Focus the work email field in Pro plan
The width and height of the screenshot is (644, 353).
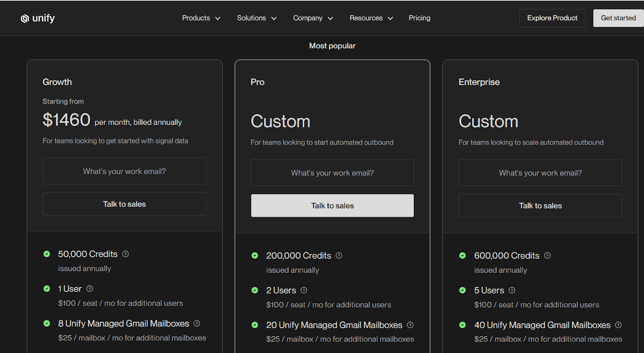(332, 173)
